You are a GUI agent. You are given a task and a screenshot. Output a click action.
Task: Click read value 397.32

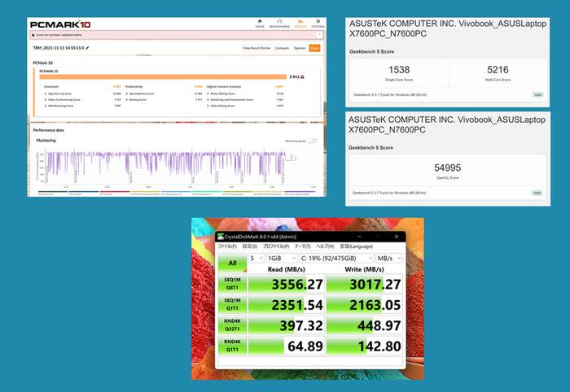(x=301, y=325)
